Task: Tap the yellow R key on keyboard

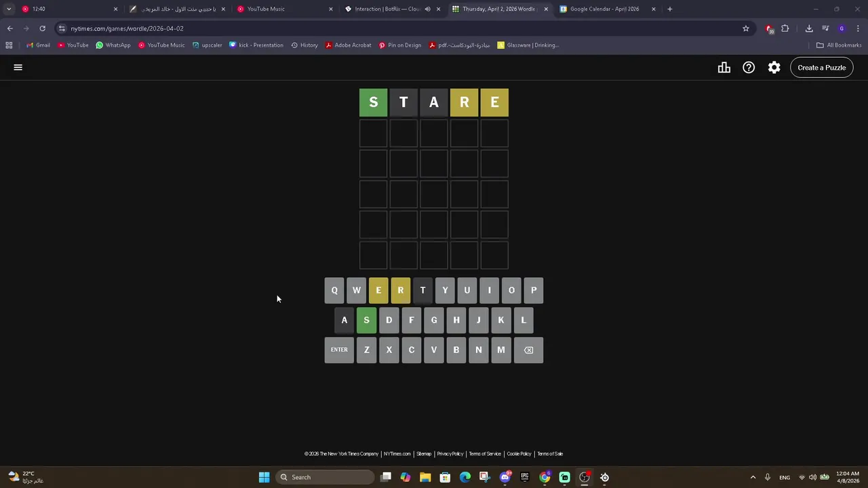Action: tap(401, 290)
